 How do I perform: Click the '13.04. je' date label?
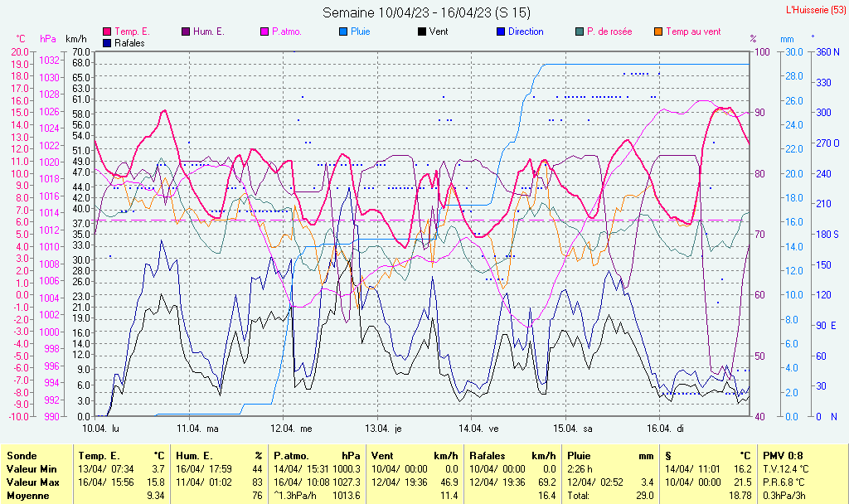tap(383, 429)
